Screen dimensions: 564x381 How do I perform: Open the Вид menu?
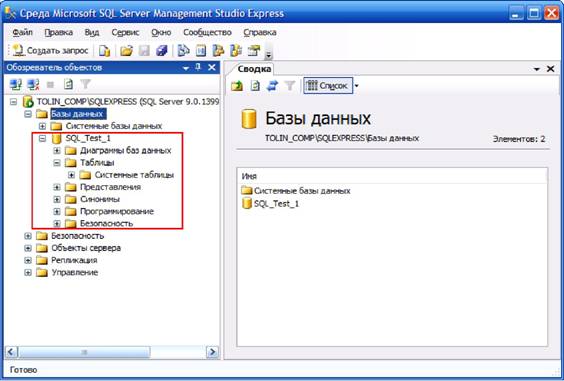[92, 32]
